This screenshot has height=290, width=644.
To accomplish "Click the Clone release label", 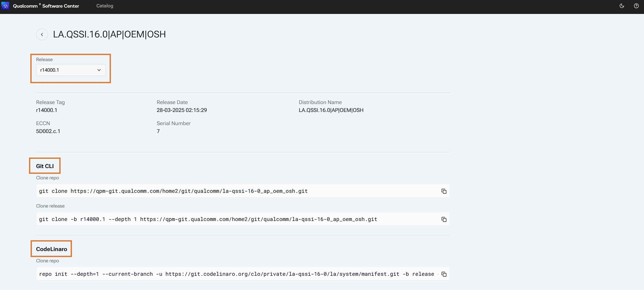I will pyautogui.click(x=50, y=206).
